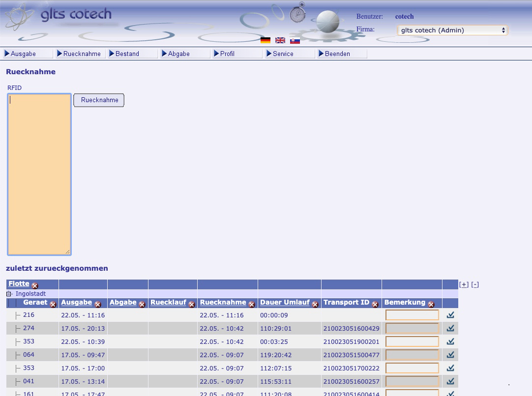Click duration value 110:29:01
Image resolution: width=532 pixels, height=396 pixels.
(x=275, y=328)
